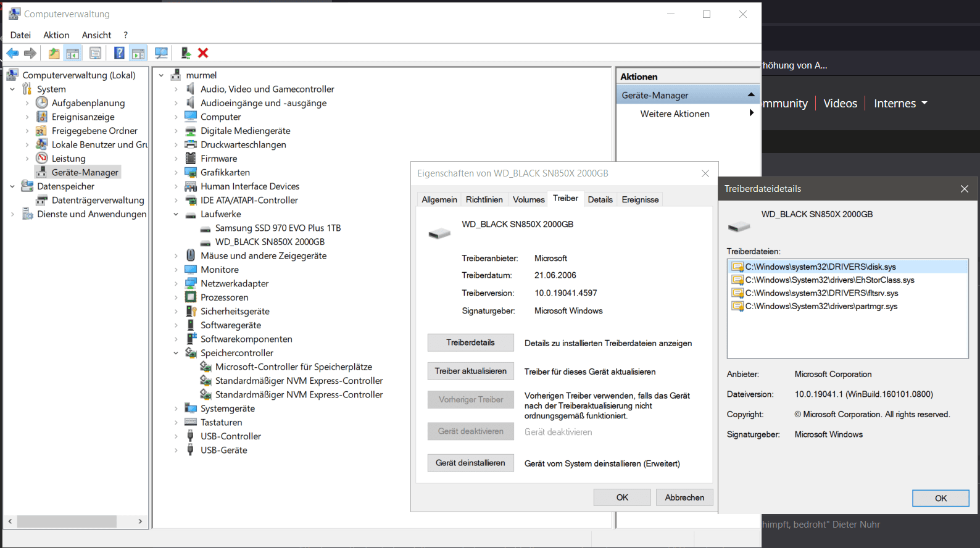
Task: Click the Monitore device icon
Action: click(x=191, y=269)
